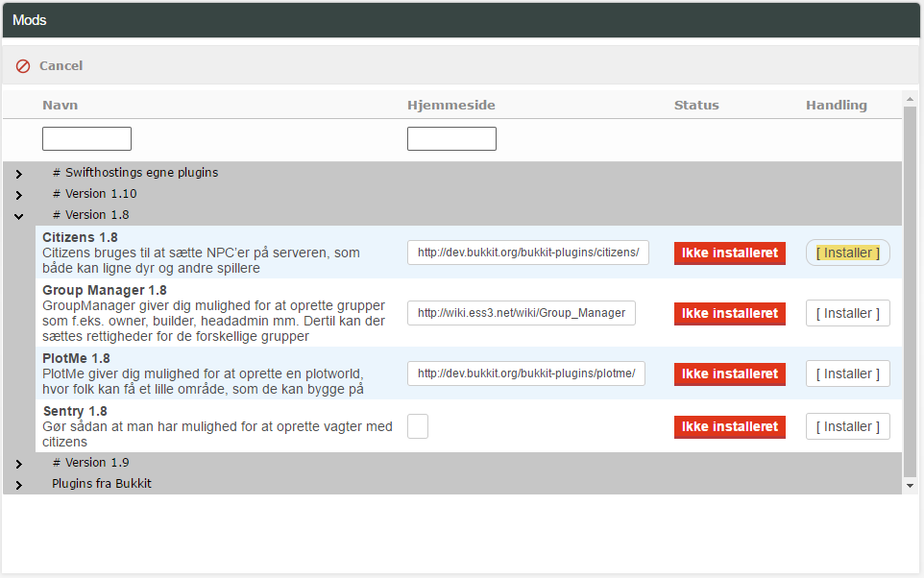Click the '# Version 1.9' group label
The image size is (924, 578).
pyautogui.click(x=90, y=463)
